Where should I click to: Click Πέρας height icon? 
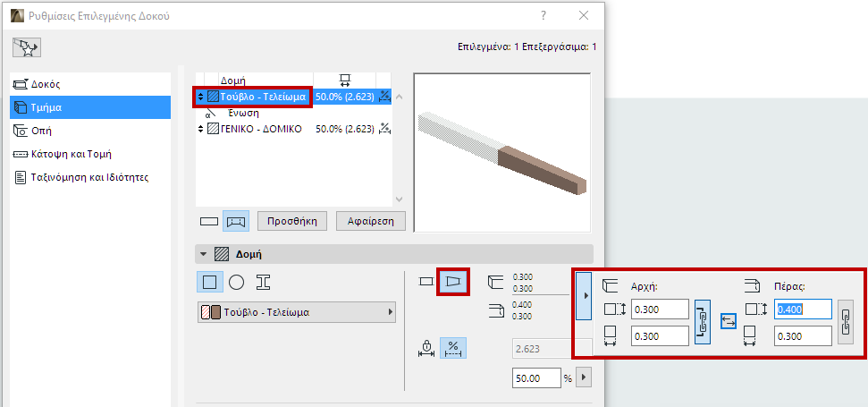coord(756,309)
